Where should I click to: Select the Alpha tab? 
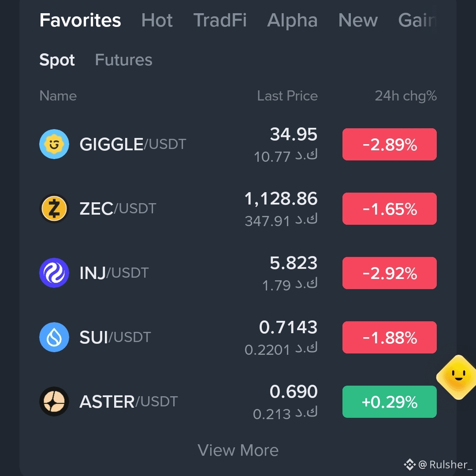pos(292,20)
